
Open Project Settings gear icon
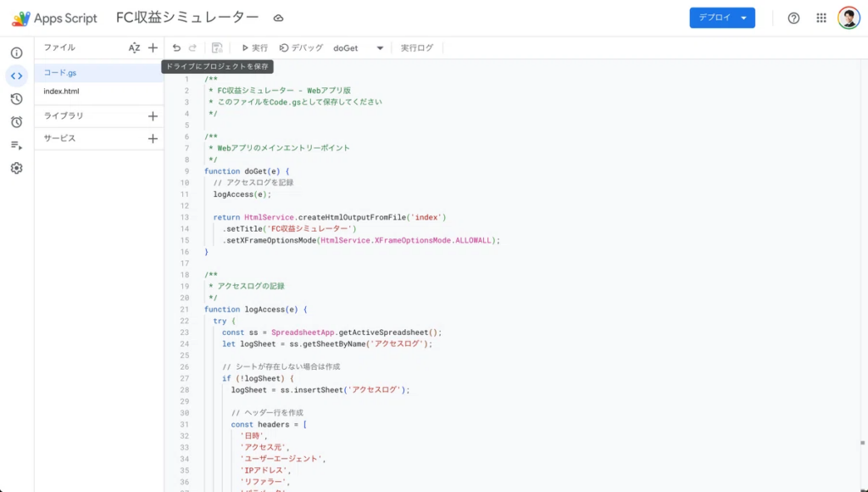(16, 168)
